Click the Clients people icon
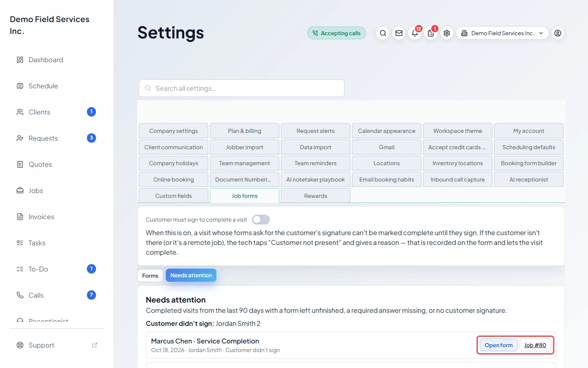Screen dimensions: 588x368 pos(20,112)
